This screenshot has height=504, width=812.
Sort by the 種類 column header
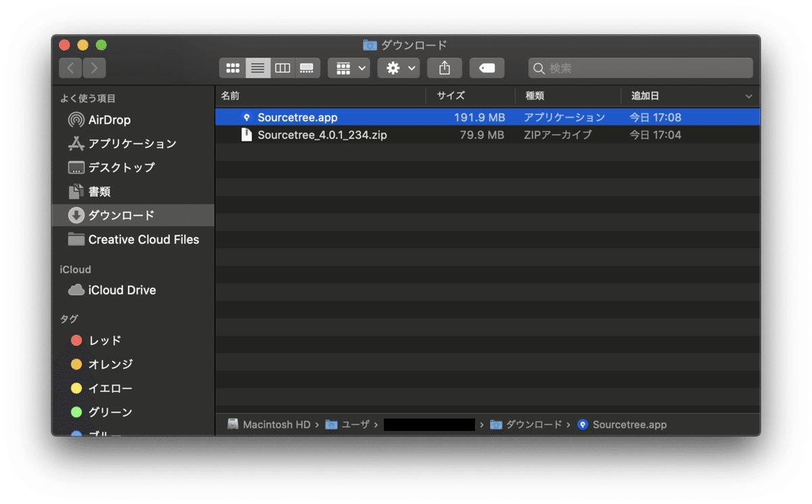568,96
